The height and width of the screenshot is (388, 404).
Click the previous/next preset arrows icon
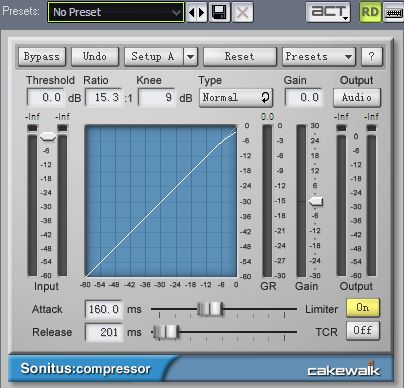197,13
